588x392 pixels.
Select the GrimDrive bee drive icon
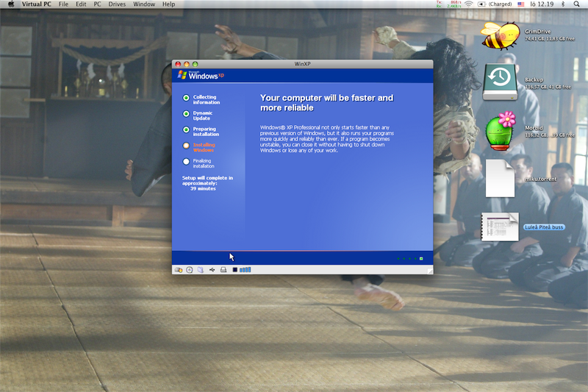pos(501,35)
